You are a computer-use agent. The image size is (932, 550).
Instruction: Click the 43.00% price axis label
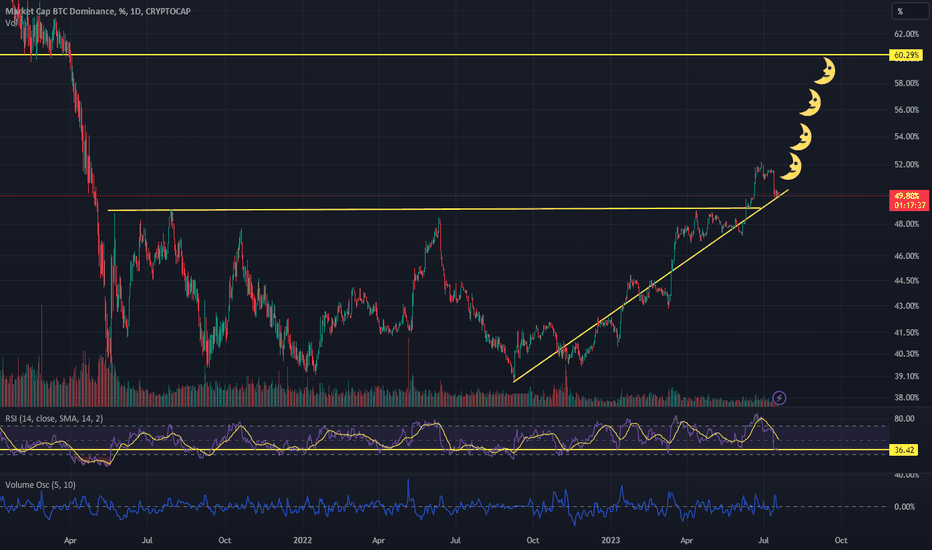tap(906, 306)
